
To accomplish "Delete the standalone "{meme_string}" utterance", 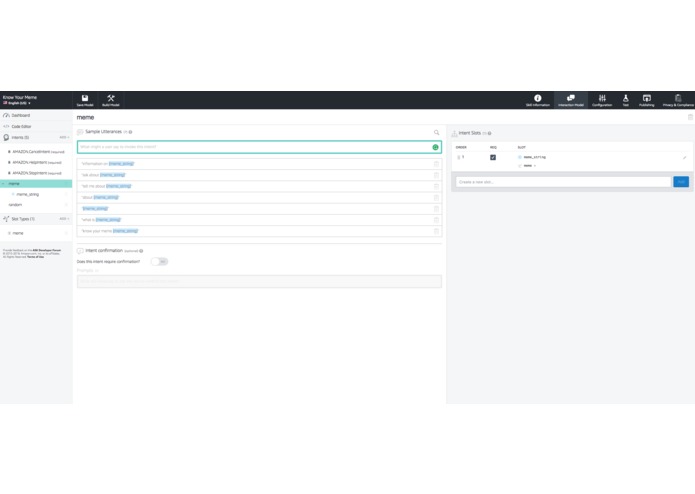I will click(x=436, y=209).
